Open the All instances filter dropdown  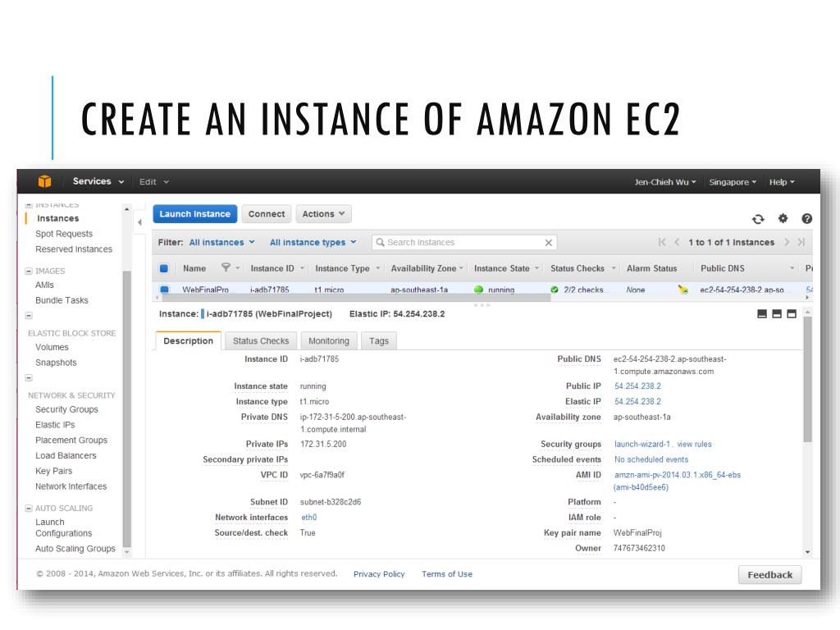tap(221, 242)
